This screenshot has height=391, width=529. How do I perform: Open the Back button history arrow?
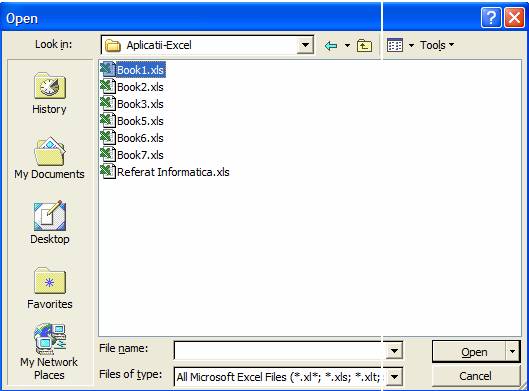pos(347,45)
